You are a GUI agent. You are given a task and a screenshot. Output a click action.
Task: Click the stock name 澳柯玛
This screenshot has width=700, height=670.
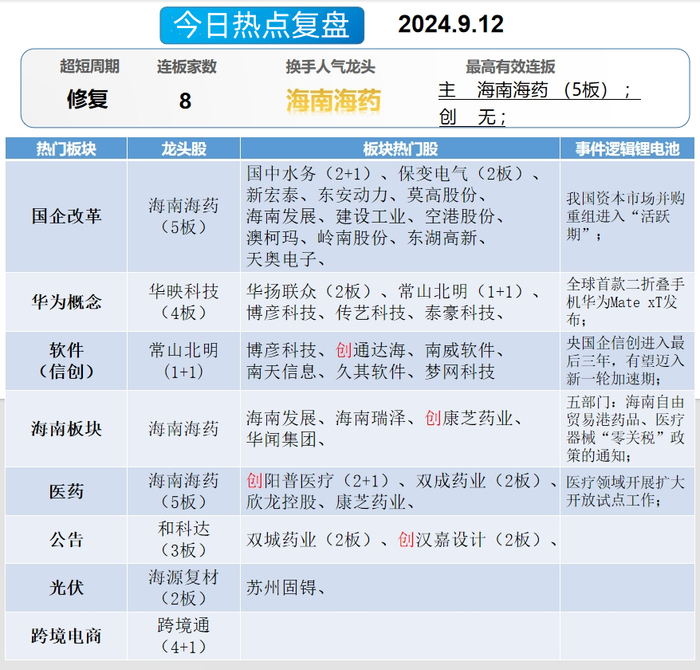272,238
